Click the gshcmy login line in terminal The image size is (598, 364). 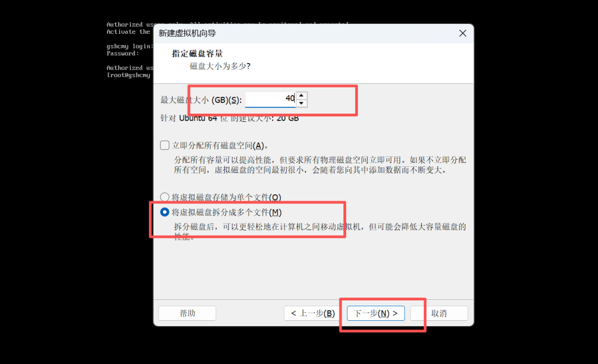tap(130, 46)
